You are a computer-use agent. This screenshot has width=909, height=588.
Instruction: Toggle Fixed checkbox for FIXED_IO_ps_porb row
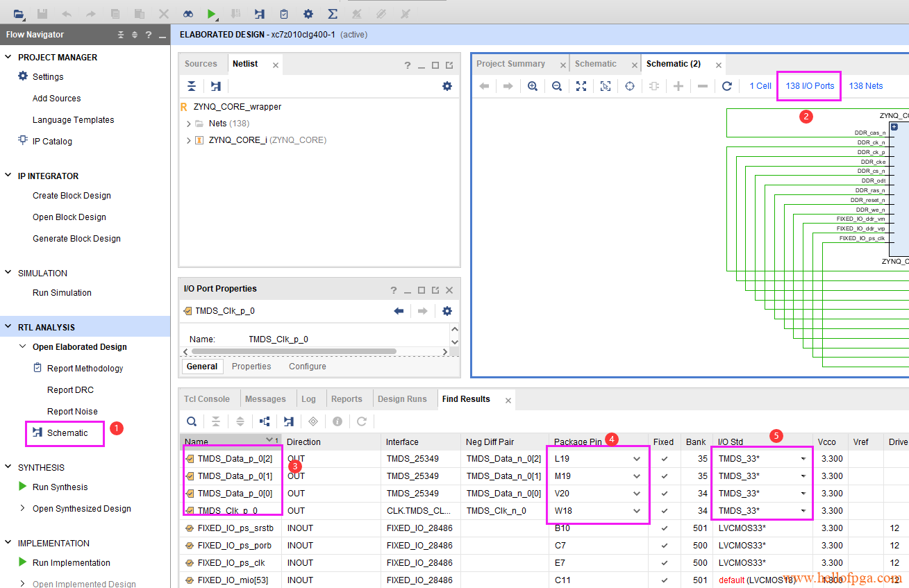click(665, 546)
